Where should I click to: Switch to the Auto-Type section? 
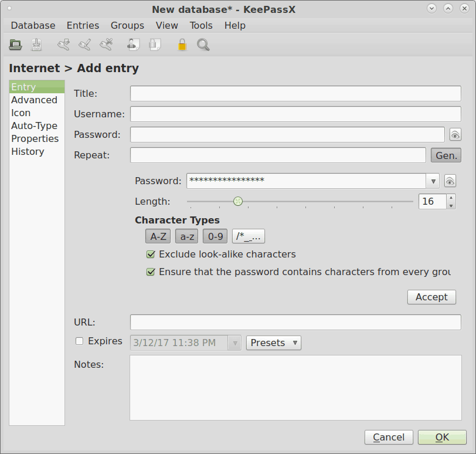click(37, 126)
